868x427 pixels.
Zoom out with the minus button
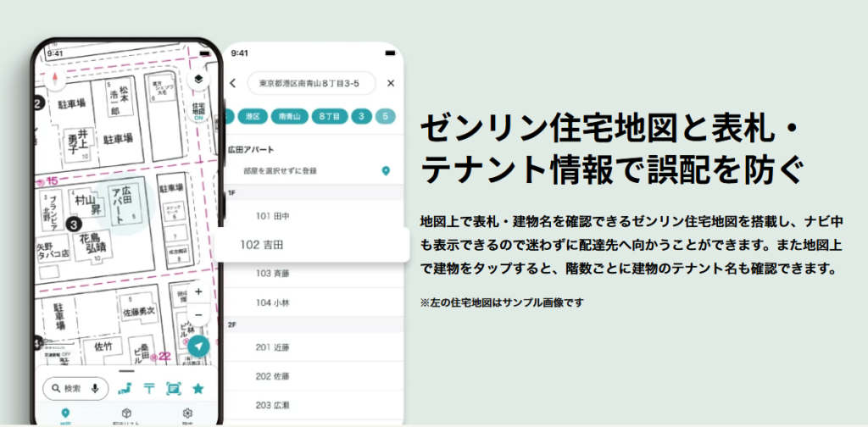click(x=198, y=314)
